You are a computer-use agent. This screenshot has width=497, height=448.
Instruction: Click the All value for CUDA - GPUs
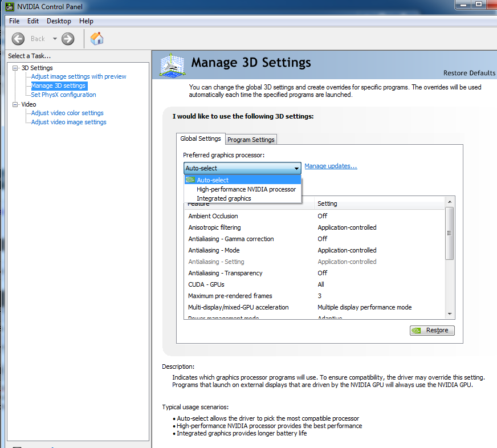tap(321, 284)
